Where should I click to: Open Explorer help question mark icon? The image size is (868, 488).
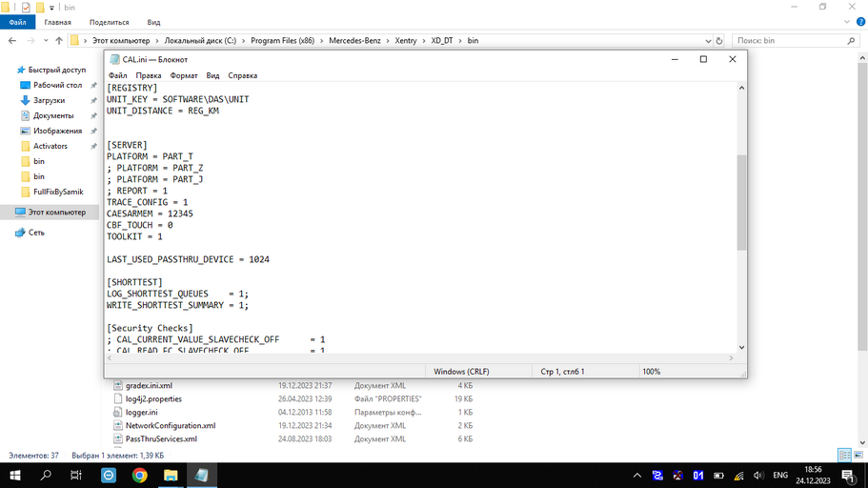(860, 22)
